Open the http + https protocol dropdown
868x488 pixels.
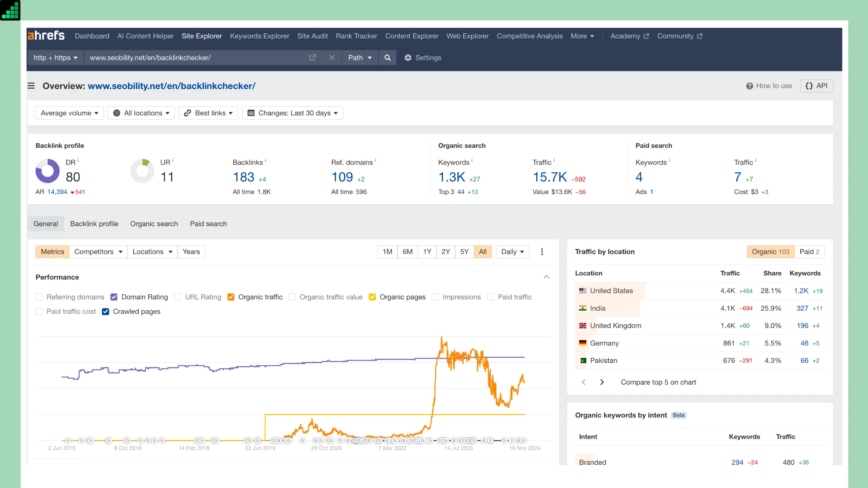pyautogui.click(x=55, y=58)
